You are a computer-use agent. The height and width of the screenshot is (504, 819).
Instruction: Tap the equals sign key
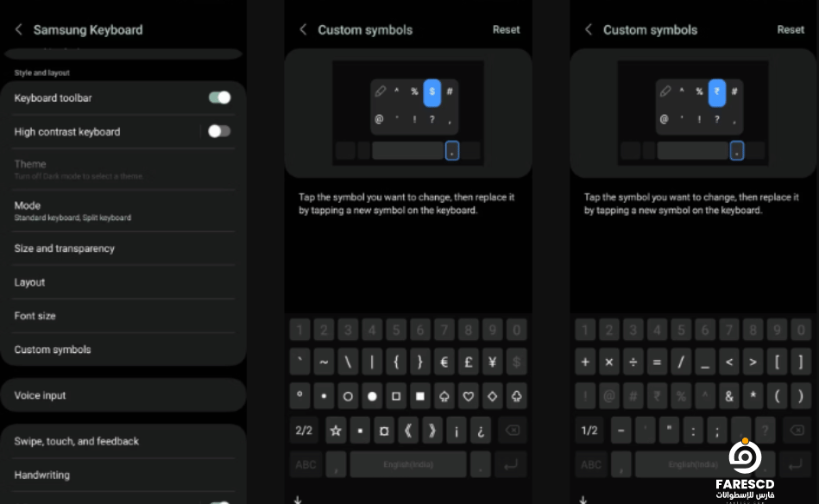click(x=657, y=362)
